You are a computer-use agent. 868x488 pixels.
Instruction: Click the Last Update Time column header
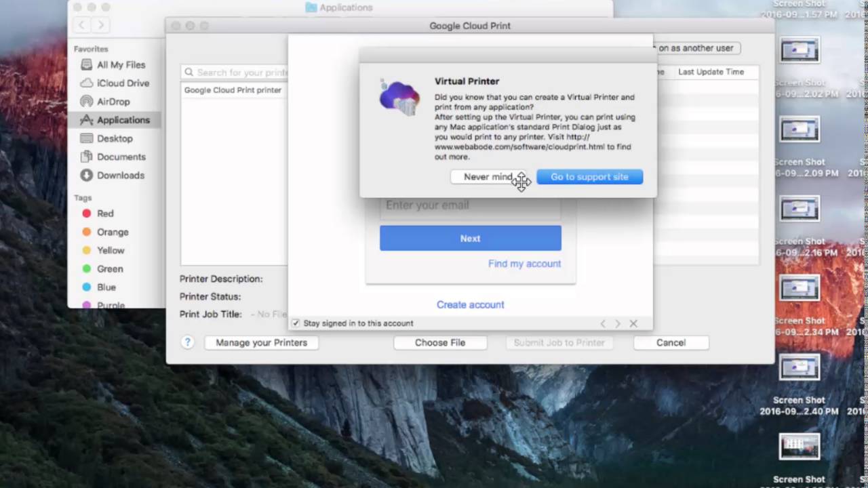click(711, 72)
